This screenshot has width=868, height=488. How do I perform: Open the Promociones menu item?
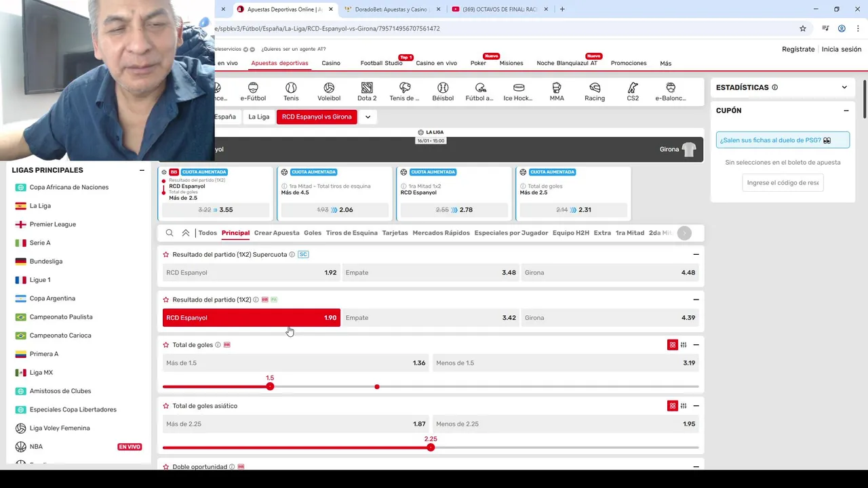coord(629,63)
